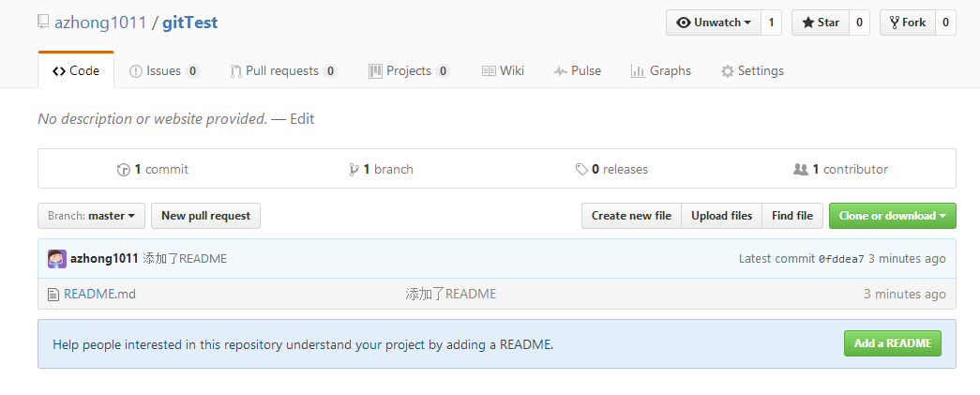Open the Branch: master dropdown

tap(91, 216)
